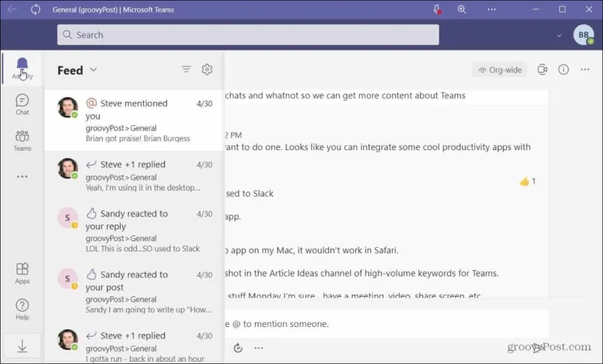Expand the Feed dropdown chevron

tap(93, 69)
